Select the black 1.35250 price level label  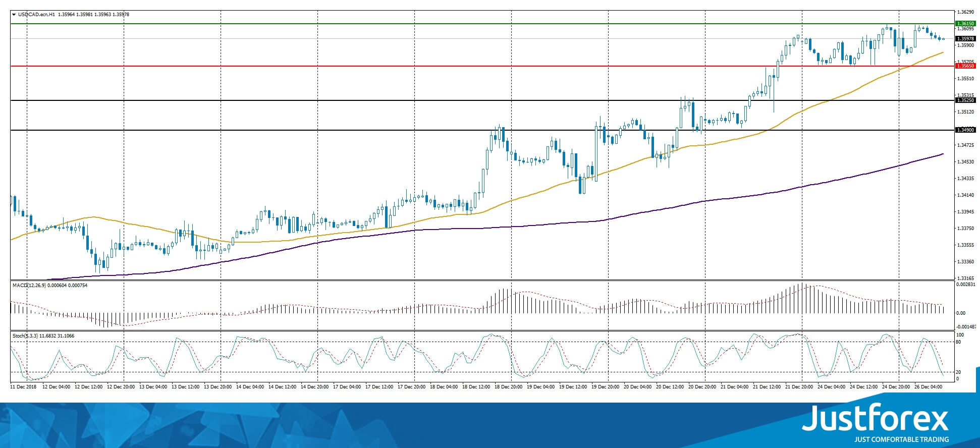point(965,100)
